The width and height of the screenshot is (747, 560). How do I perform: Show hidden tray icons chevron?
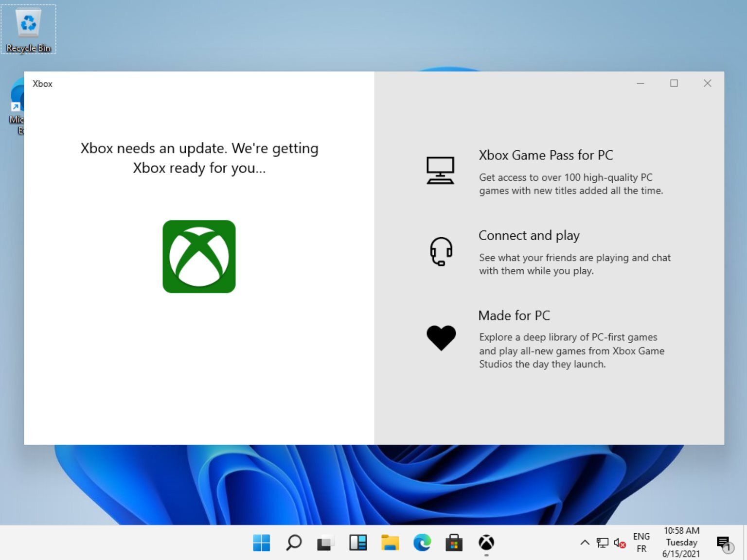pyautogui.click(x=585, y=542)
